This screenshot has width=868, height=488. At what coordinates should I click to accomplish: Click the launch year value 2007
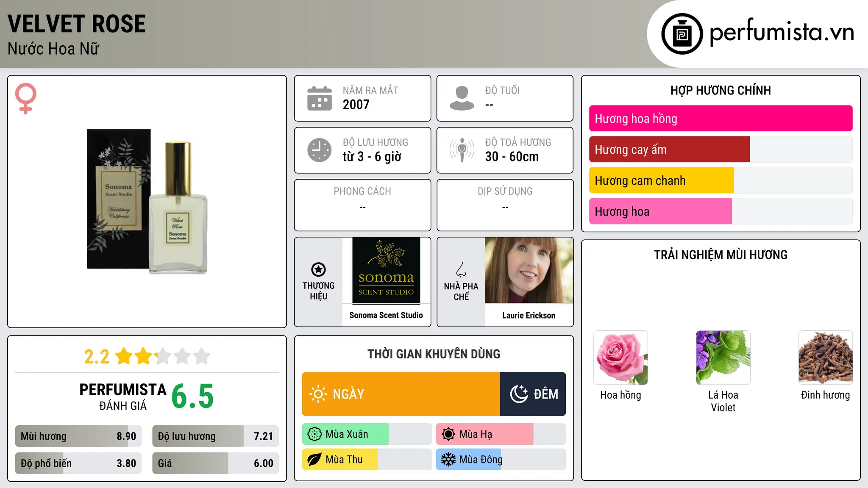tap(356, 105)
